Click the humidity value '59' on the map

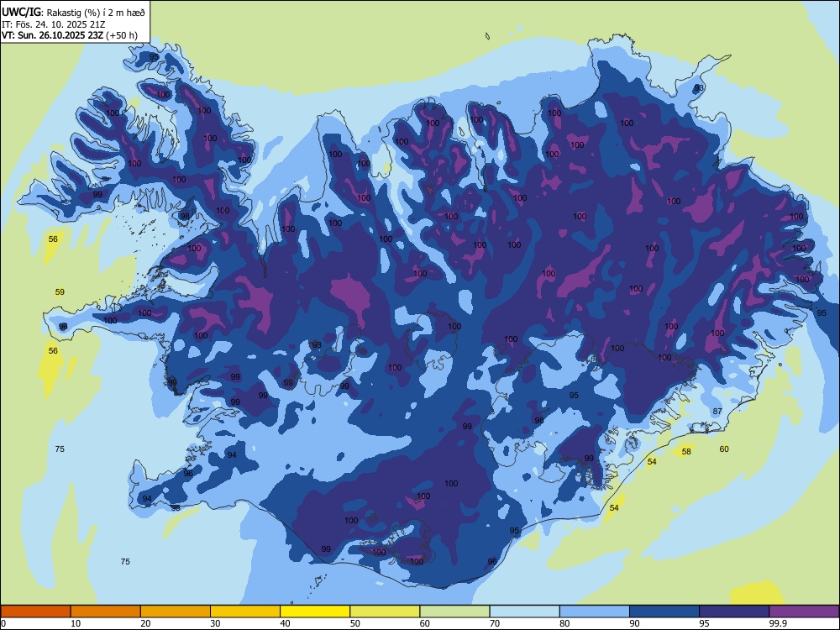(x=60, y=292)
